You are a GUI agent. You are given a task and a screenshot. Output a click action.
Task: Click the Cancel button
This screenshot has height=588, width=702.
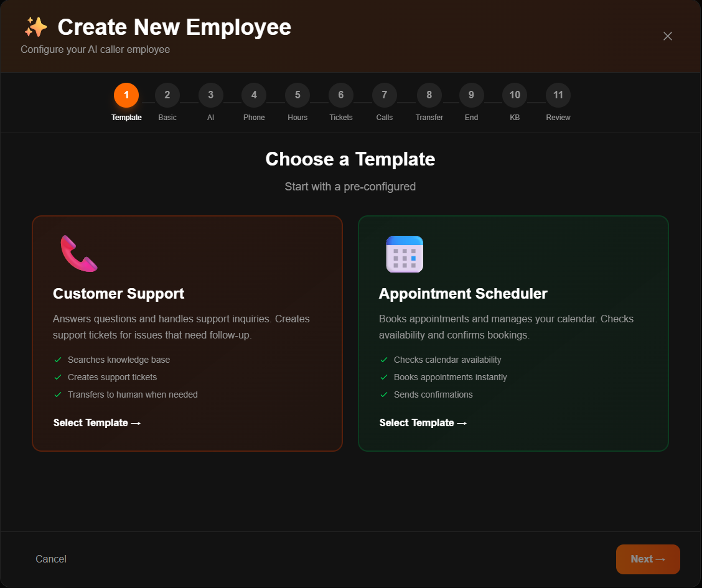[51, 559]
